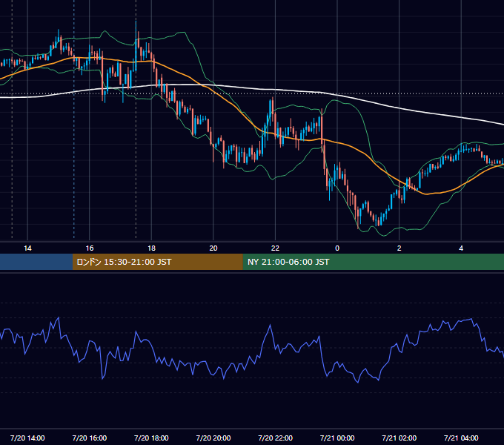Screen dimensions: 504x445
Task: Click the hour label 2 on the price chart axis
Action: tap(399, 248)
